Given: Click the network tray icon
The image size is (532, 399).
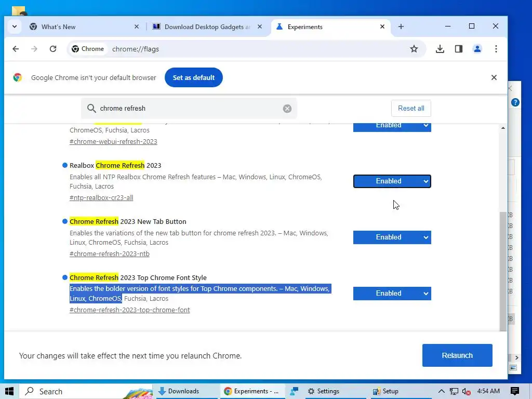Looking at the screenshot, I should pos(454,391).
